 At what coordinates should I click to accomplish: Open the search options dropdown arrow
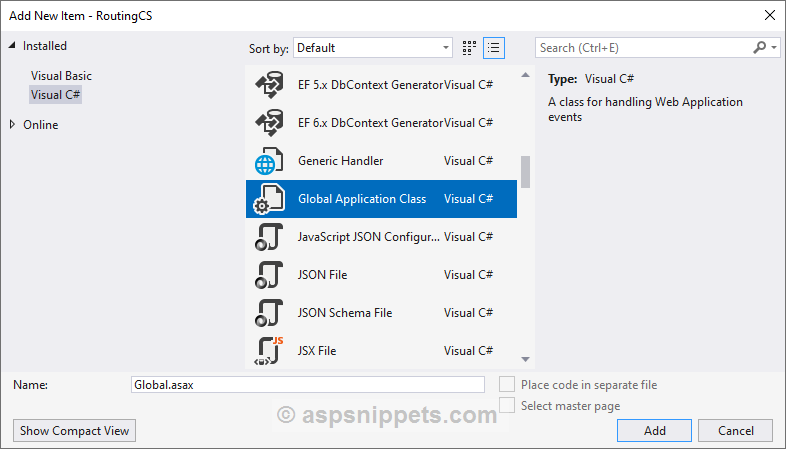point(774,48)
